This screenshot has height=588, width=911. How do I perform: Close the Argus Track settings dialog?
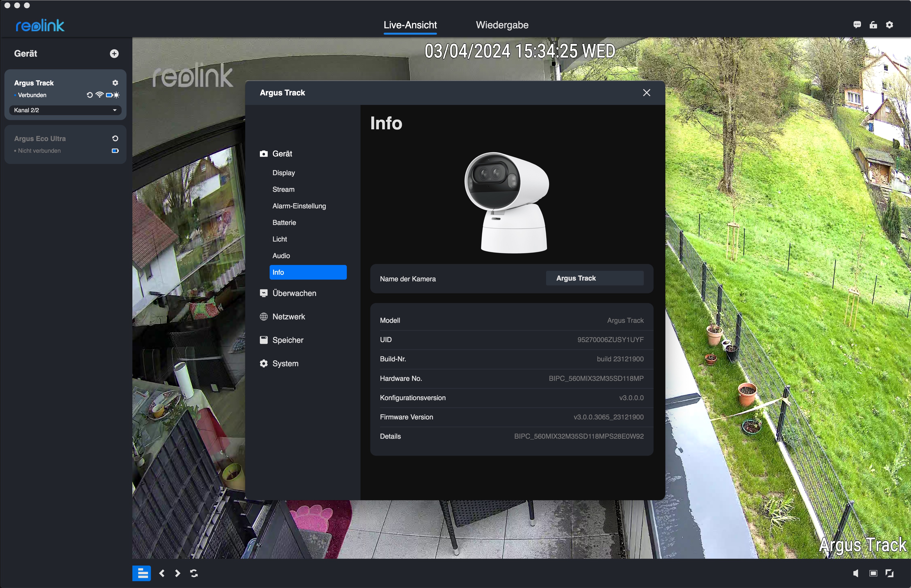click(646, 93)
